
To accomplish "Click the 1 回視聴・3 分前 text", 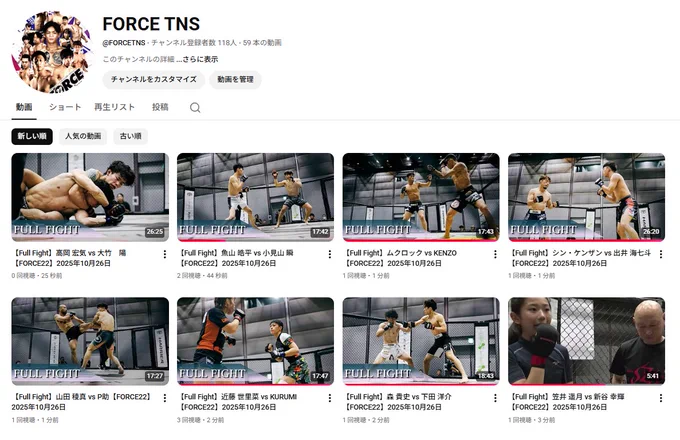I will 532,420.
